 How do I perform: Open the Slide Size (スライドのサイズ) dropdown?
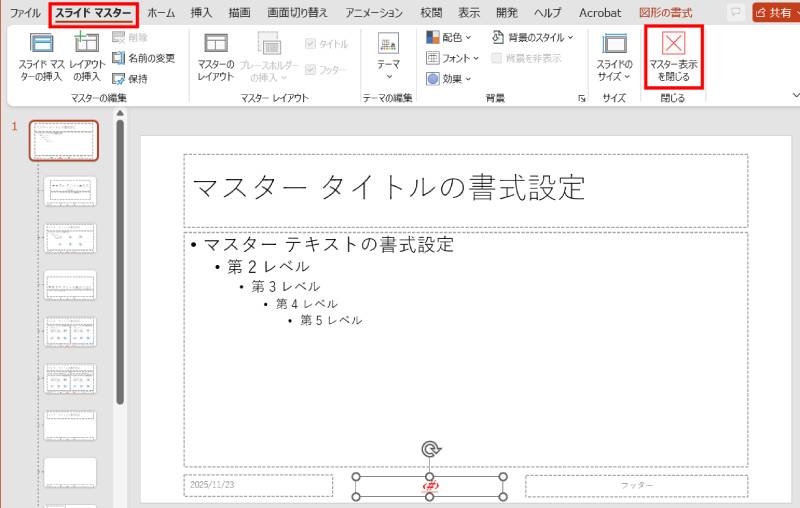point(614,57)
